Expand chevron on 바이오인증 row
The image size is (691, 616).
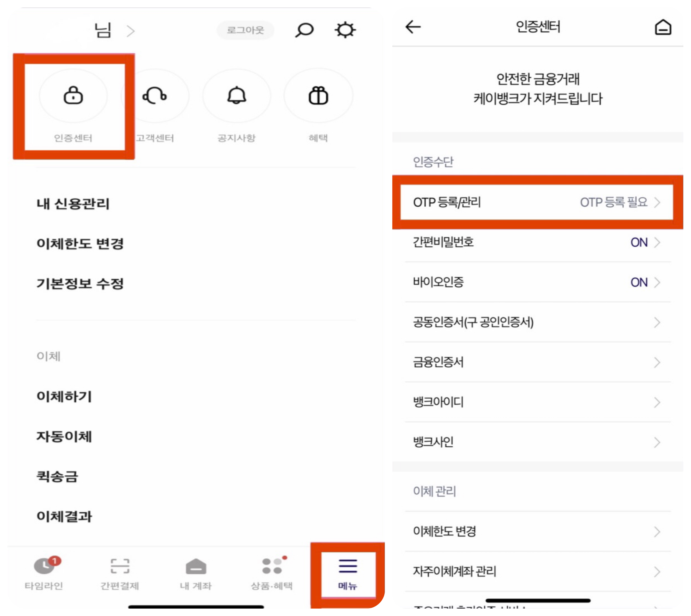657,282
